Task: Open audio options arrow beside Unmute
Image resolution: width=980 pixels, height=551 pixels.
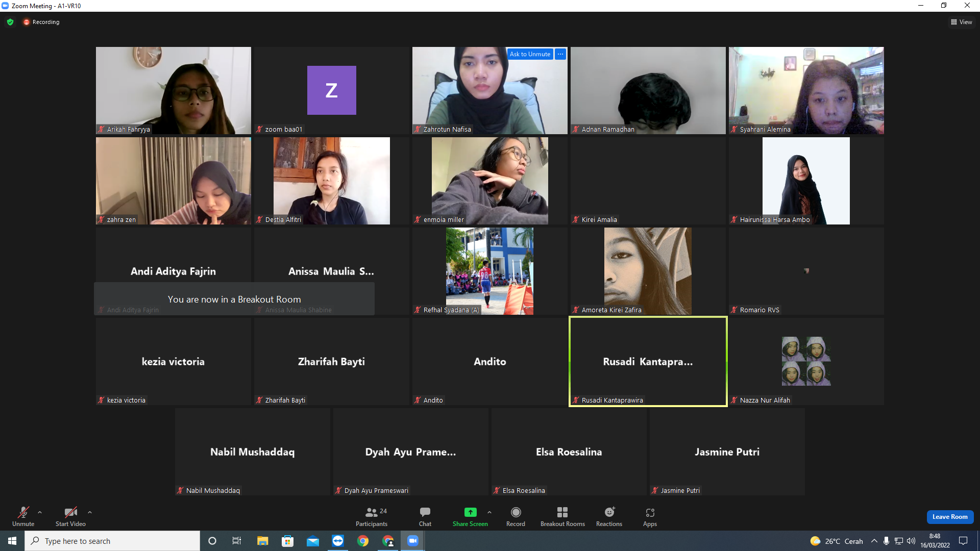Action: 40,512
